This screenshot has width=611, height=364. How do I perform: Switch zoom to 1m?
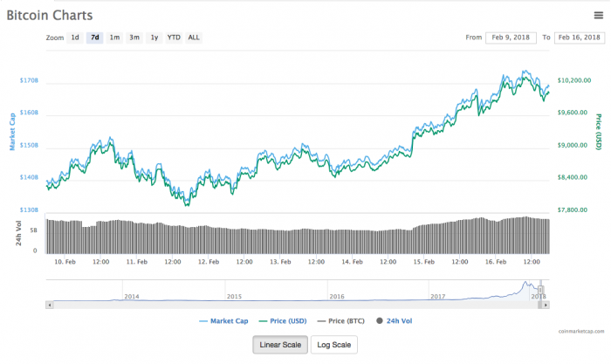tap(114, 38)
